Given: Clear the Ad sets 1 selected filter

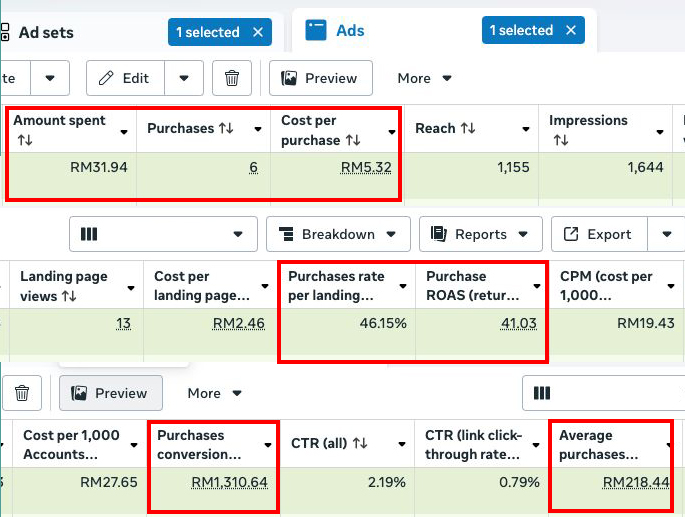Looking at the screenshot, I should click(257, 32).
